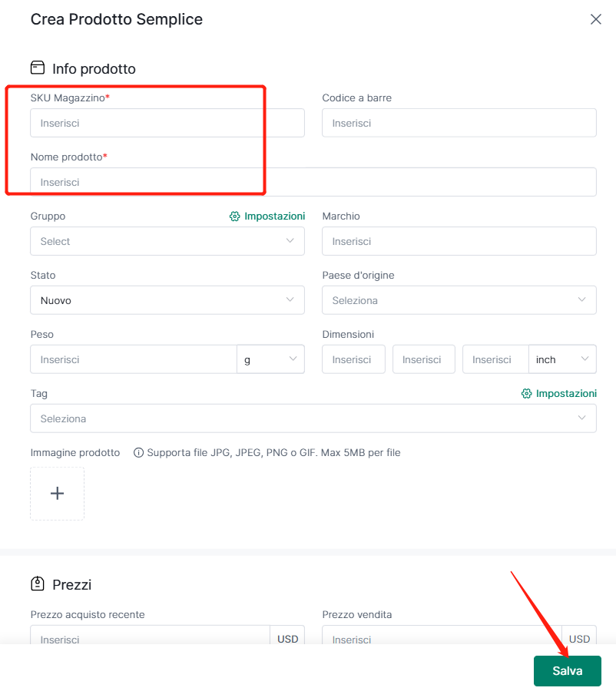Open the Stato dropdown showing Nuovo
This screenshot has height=691, width=616.
[167, 300]
